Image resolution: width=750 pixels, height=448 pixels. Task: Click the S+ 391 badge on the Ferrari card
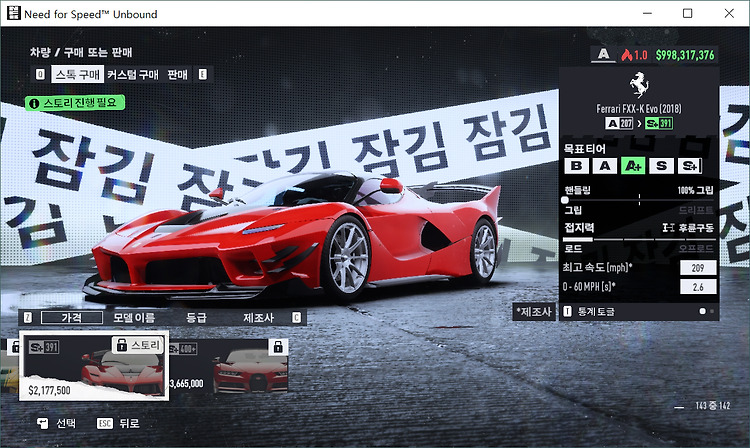44,347
